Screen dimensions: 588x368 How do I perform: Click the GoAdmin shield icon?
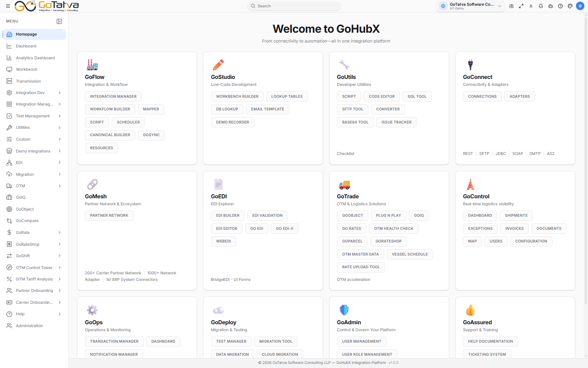pyautogui.click(x=344, y=310)
